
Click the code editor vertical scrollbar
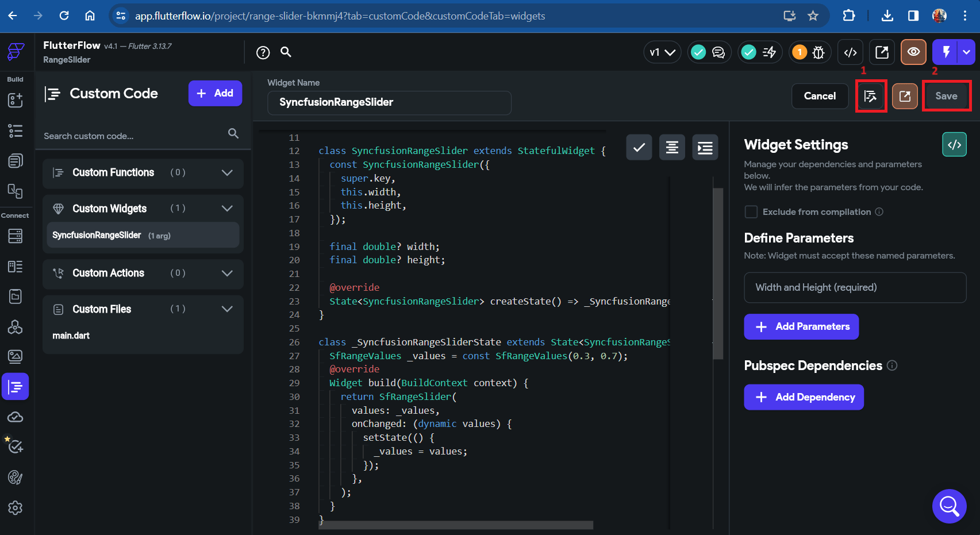tap(718, 274)
